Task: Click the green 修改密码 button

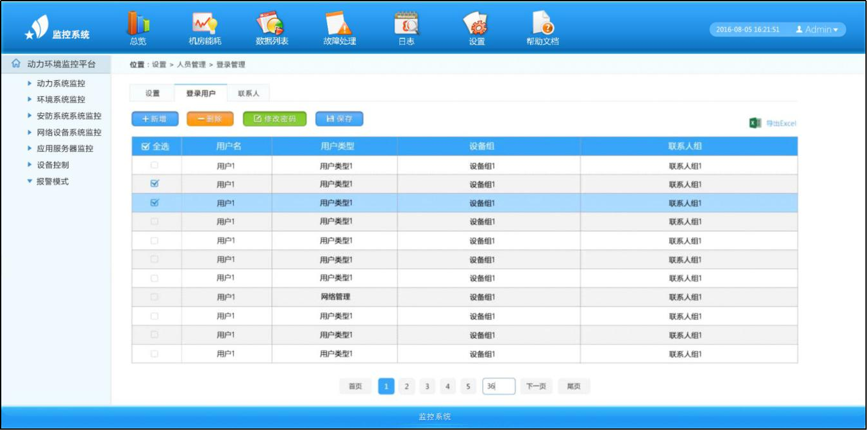Action: click(274, 119)
